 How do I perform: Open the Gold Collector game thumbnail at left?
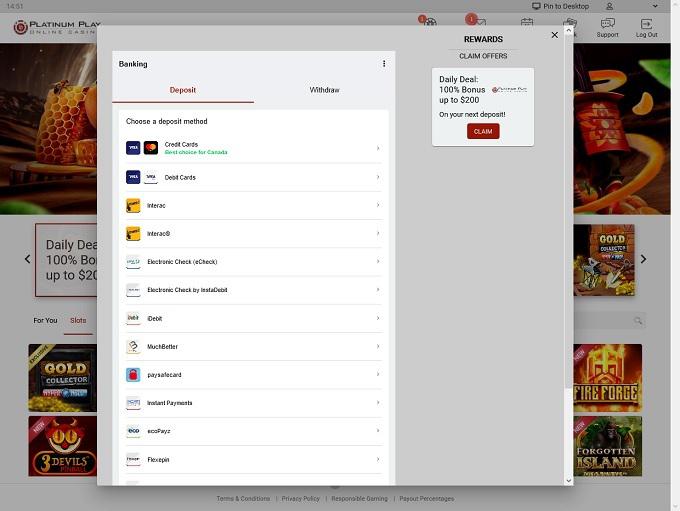click(x=63, y=378)
